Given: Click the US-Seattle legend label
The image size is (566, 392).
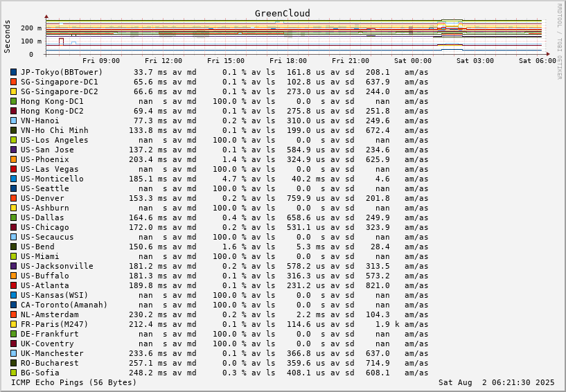Looking at the screenshot, I should (x=45, y=188).
